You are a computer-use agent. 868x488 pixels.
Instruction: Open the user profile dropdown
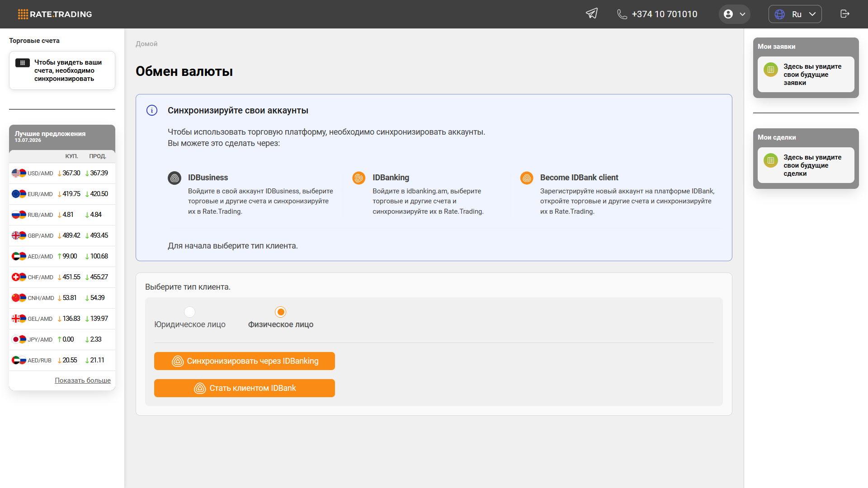(x=734, y=14)
